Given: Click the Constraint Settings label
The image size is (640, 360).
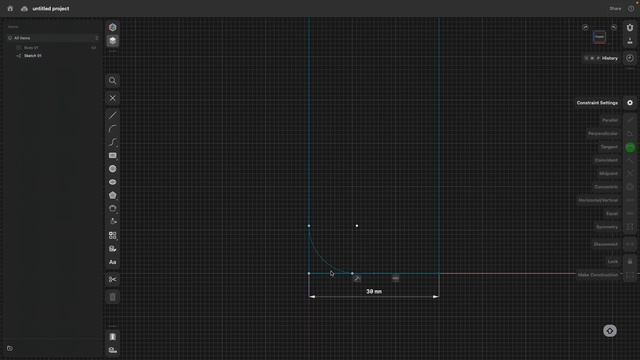Looking at the screenshot, I should click(x=597, y=103).
